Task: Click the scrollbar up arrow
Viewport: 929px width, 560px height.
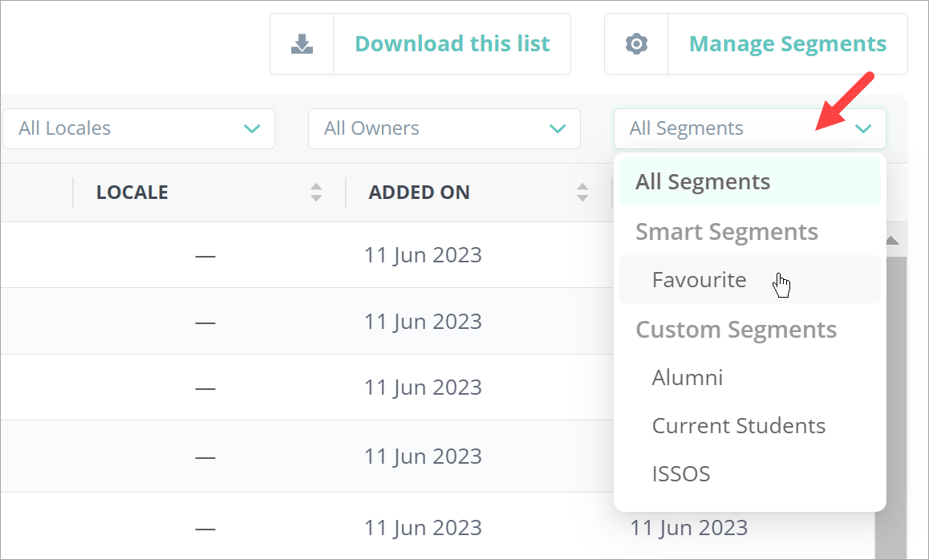Action: coord(891,241)
